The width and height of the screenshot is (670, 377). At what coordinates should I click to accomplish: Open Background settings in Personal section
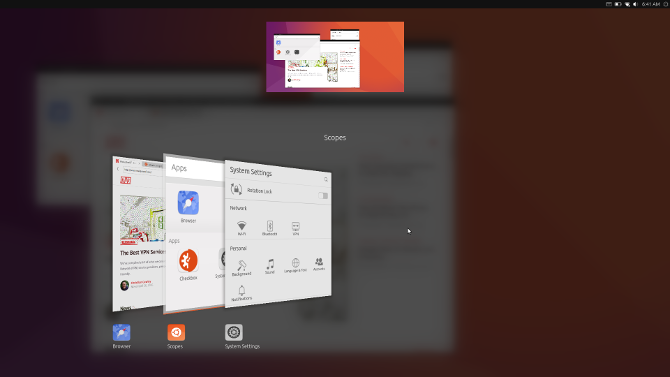(241, 268)
